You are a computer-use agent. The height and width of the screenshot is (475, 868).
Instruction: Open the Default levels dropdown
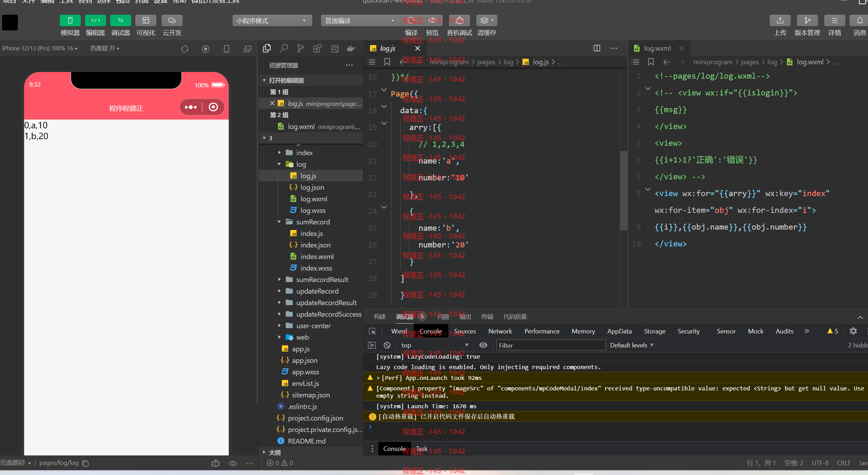point(632,345)
